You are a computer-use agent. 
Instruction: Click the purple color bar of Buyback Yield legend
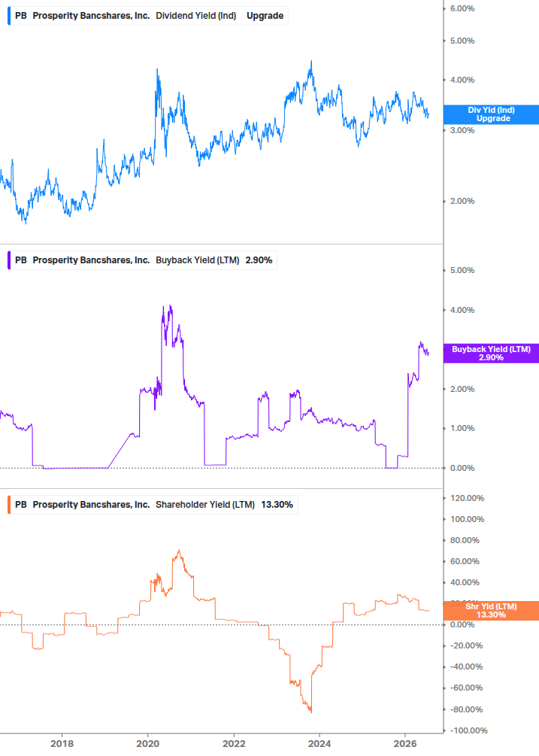9,260
